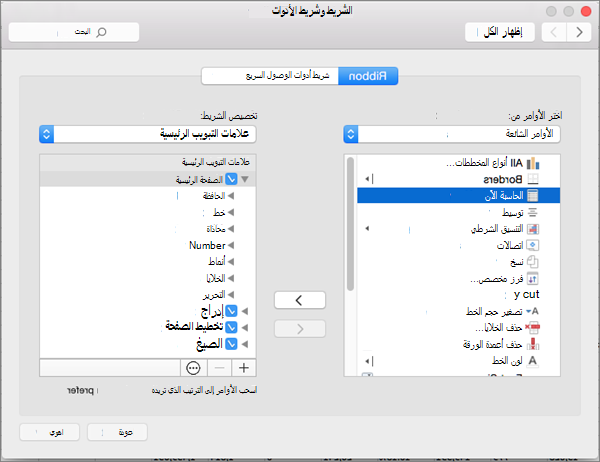Click the Font Color (لون الخط) letter A icon
This screenshot has height=462, width=600.
[x=533, y=361]
